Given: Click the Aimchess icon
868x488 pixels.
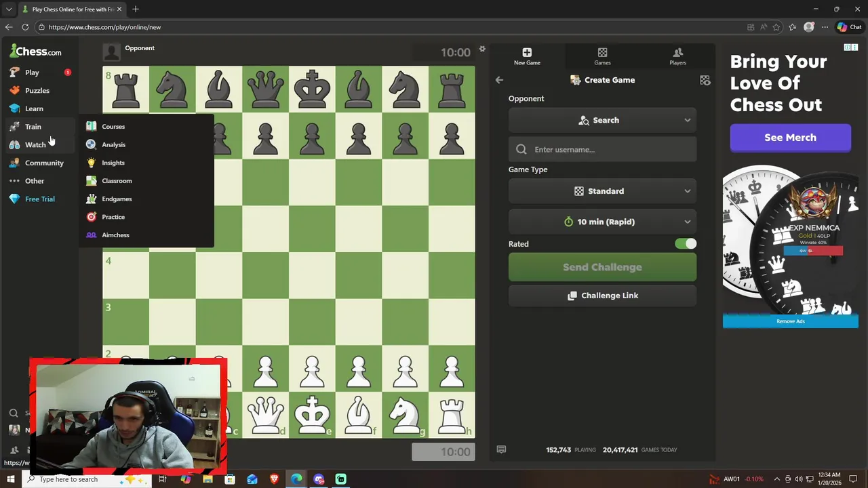Looking at the screenshot, I should [x=91, y=235].
